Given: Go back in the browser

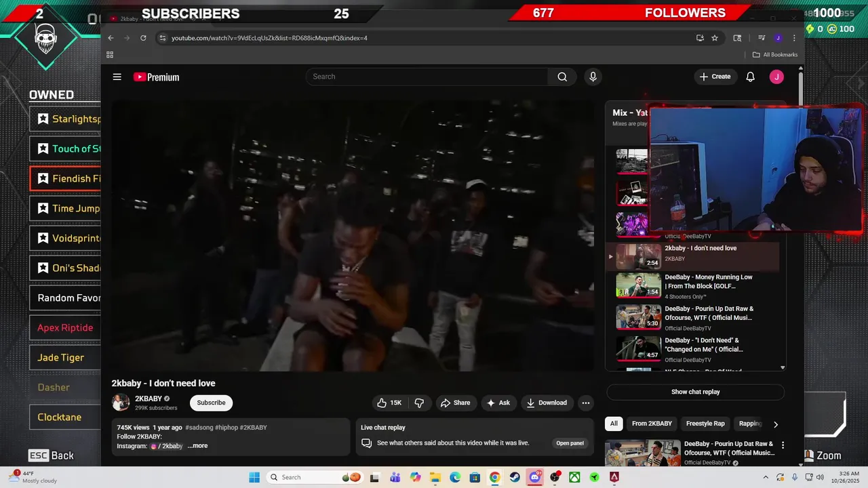Looking at the screenshot, I should click(x=111, y=38).
